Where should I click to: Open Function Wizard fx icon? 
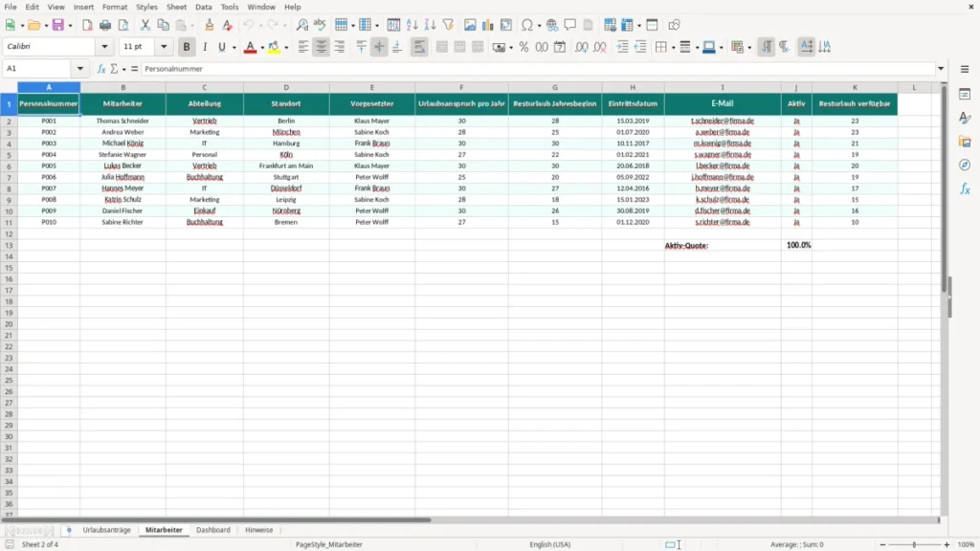click(101, 69)
